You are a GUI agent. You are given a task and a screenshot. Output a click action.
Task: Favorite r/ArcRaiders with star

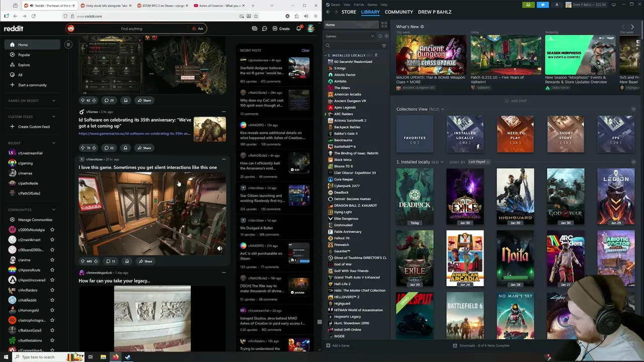pos(52,290)
